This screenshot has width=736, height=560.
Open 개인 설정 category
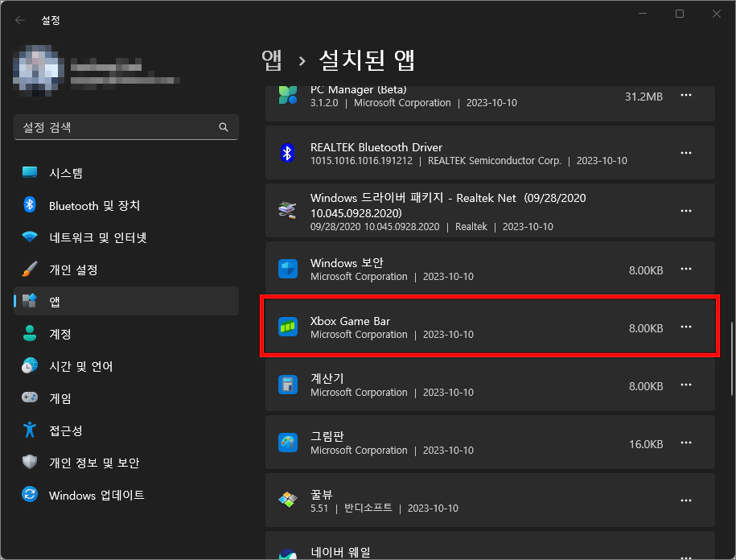125,270
